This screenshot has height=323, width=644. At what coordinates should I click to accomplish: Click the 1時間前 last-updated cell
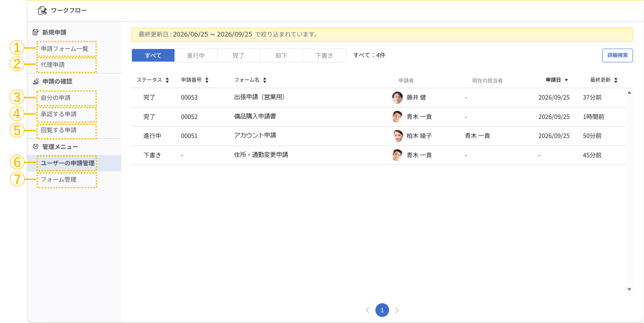point(593,117)
